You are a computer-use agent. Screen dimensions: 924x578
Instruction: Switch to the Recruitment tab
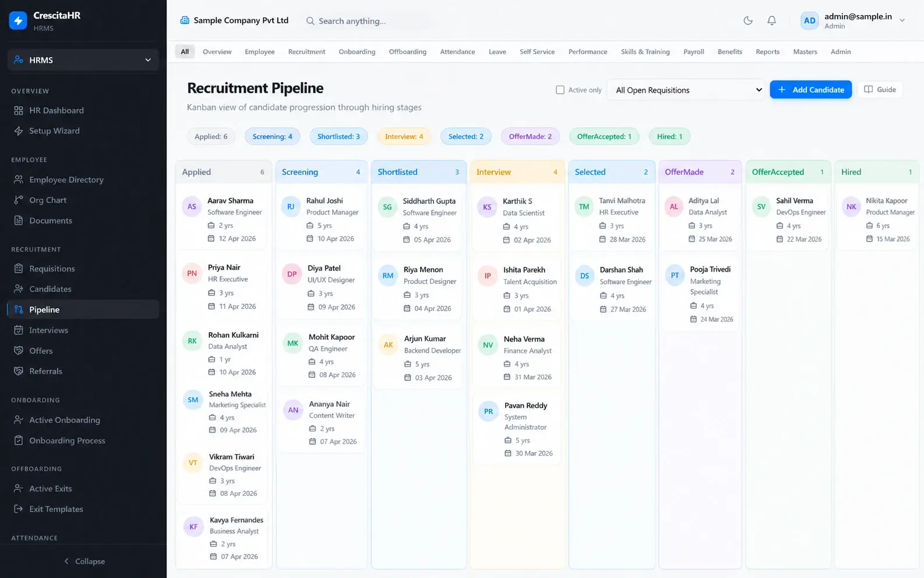(x=306, y=52)
